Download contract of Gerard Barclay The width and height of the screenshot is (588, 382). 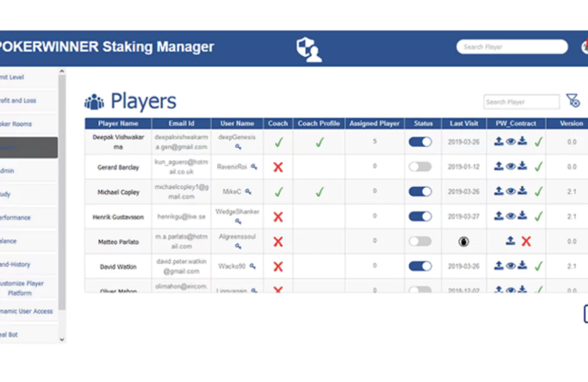pos(522,166)
